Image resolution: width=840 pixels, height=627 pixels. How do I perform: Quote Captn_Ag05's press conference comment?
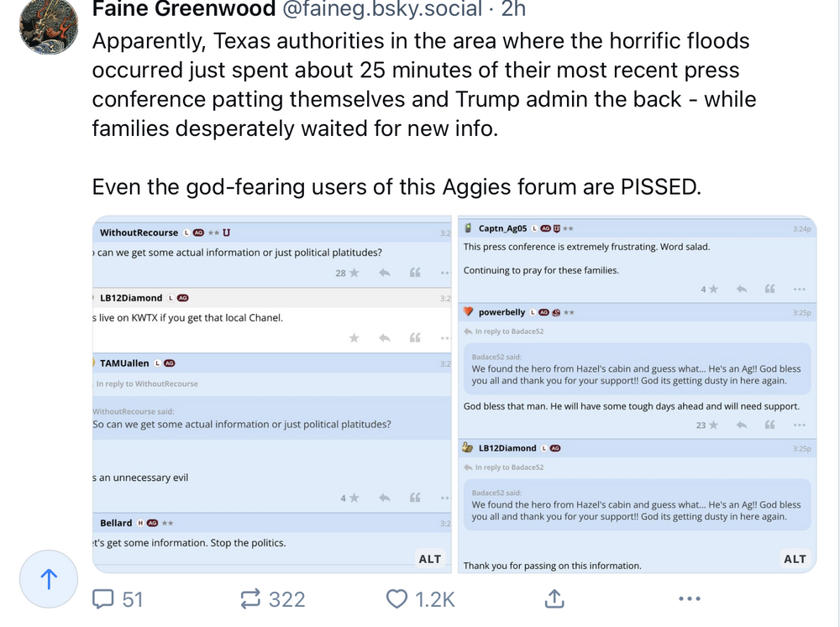[x=769, y=289]
